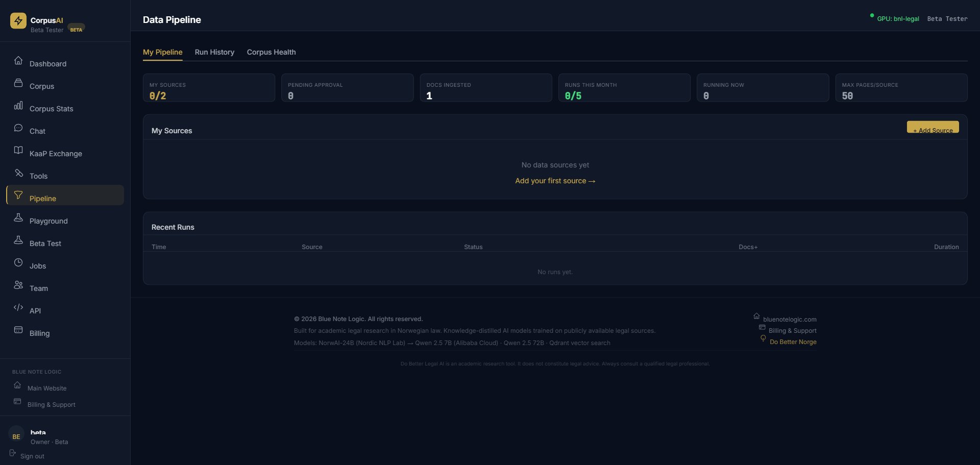The image size is (980, 465).
Task: Open the Playground
Action: coord(48,221)
